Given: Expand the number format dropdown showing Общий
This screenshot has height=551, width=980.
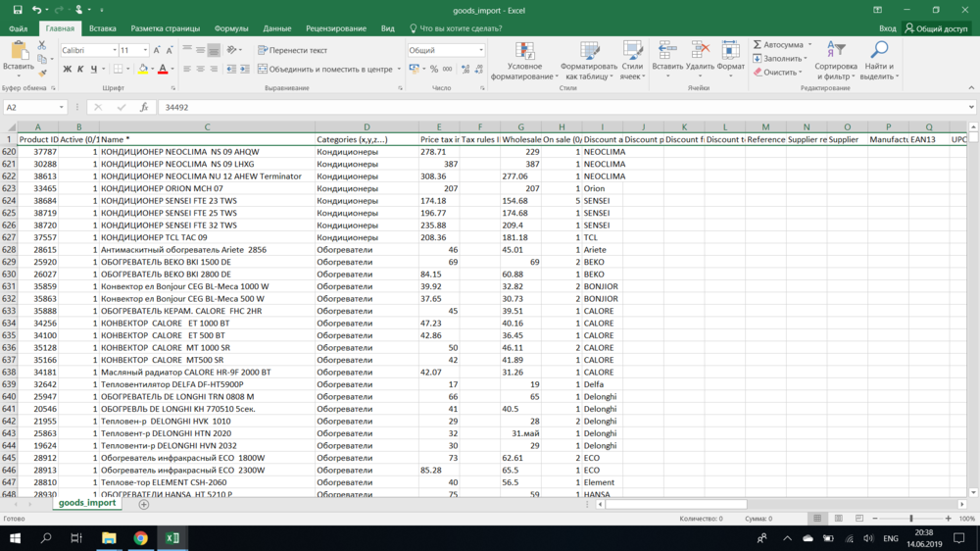Looking at the screenshot, I should (x=480, y=50).
